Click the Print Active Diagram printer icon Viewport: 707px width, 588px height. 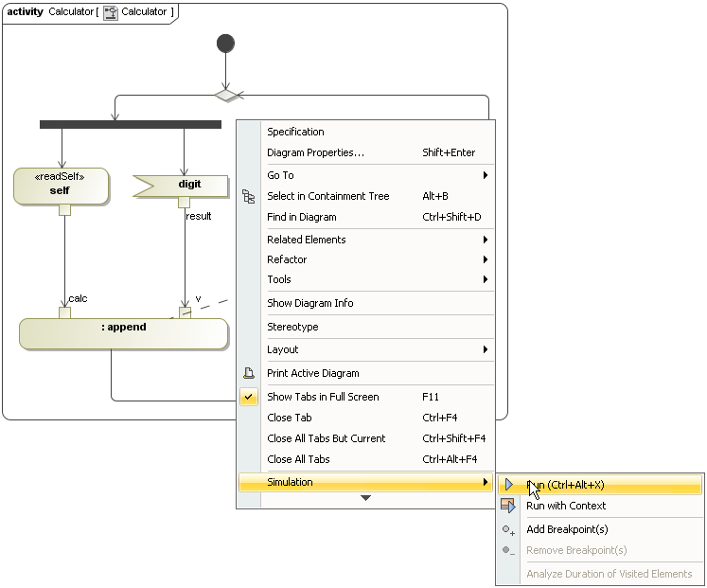[x=249, y=373]
